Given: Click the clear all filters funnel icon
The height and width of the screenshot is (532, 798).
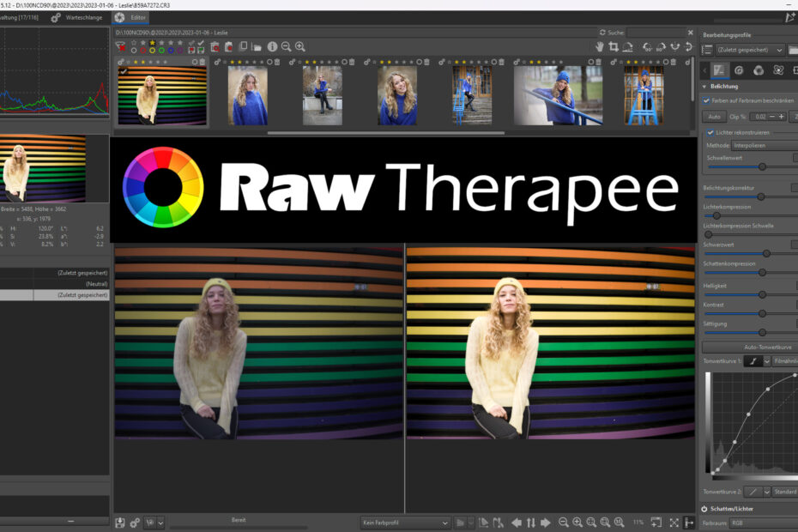Looking at the screenshot, I should [121, 46].
